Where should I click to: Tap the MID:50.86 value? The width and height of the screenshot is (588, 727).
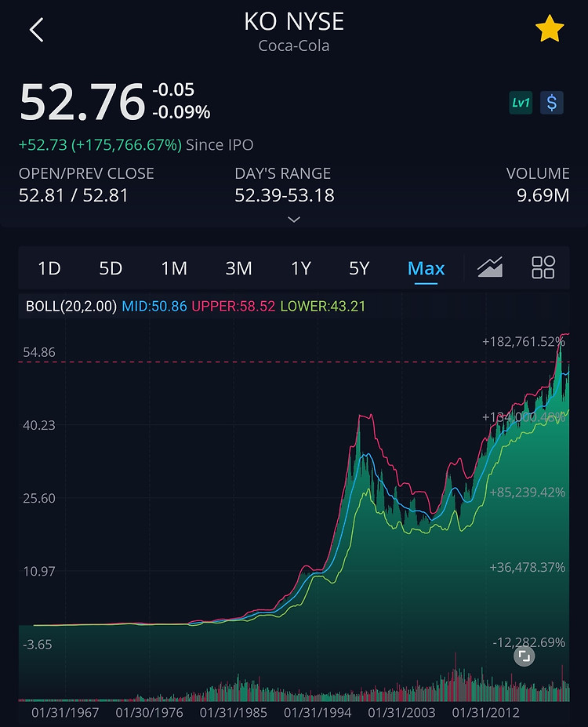(154, 307)
